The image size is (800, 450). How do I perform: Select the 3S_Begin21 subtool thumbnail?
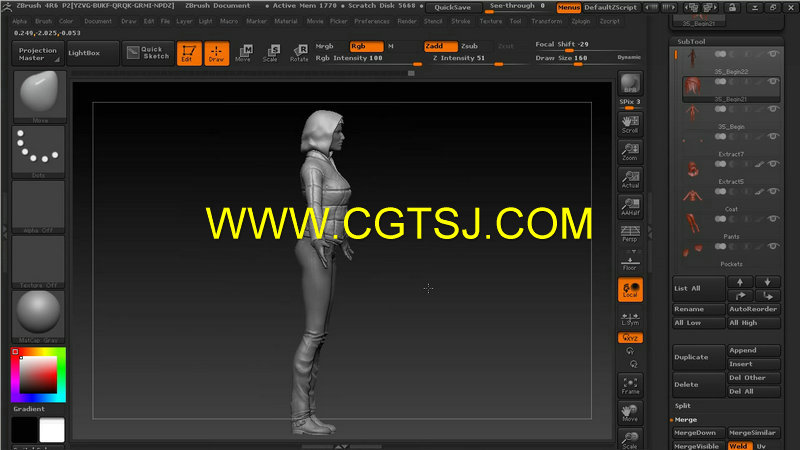[x=692, y=87]
